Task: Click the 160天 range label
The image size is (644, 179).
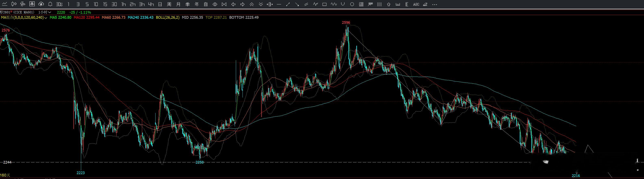Action: [5, 175]
